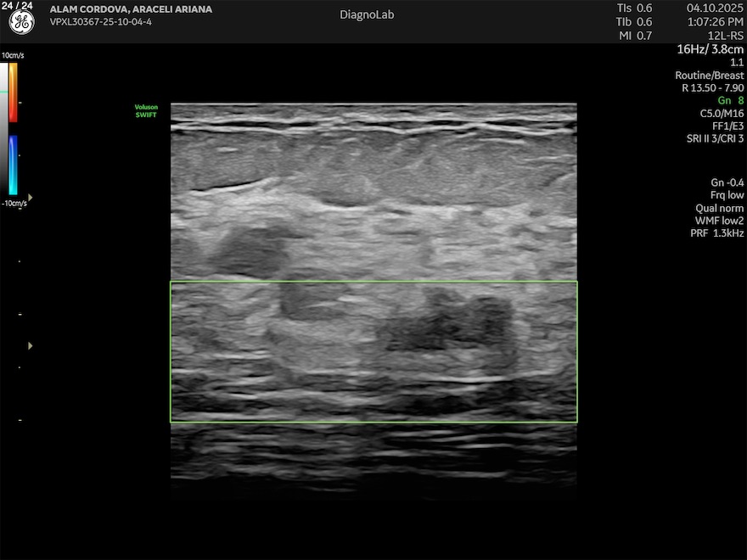
Task: Select the 12L-RS probe label
Action: pos(727,35)
